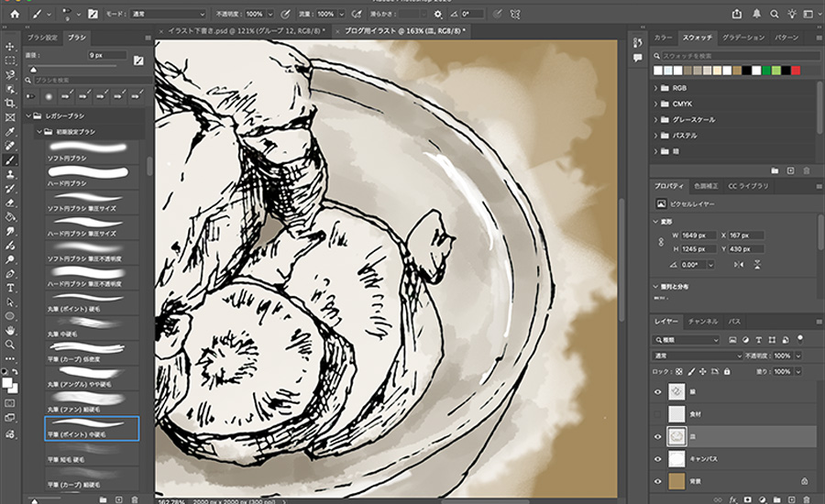Switch to the チャンネル tab

coord(703,322)
